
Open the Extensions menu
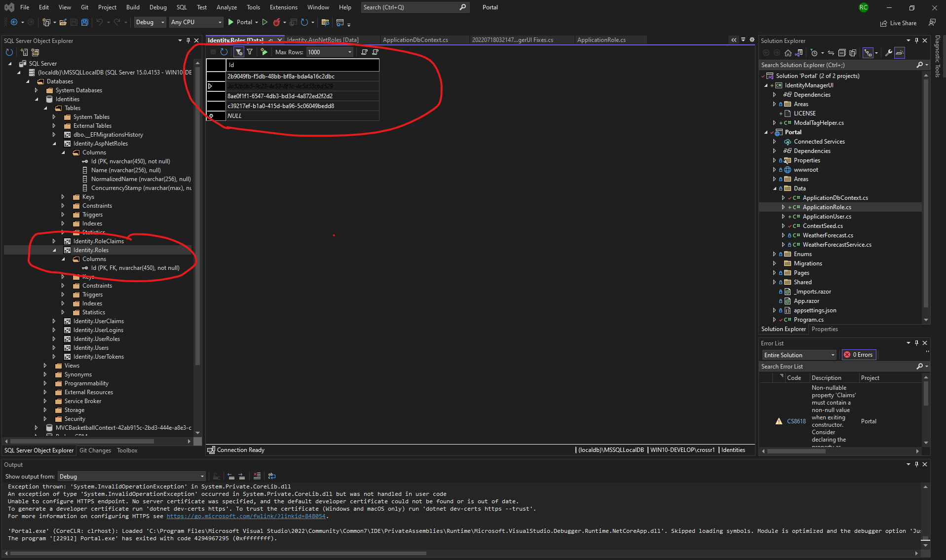(283, 7)
